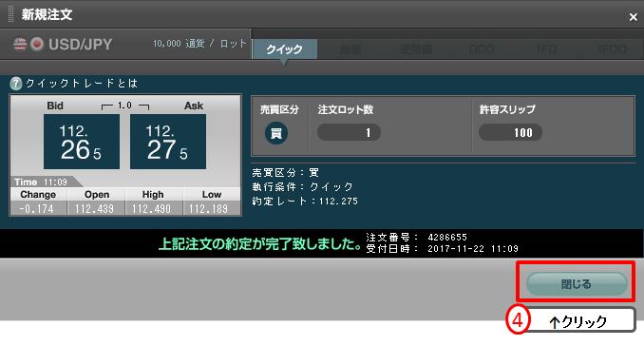Click the 上記注文の約定が完了致しました message
Screen dimensions: 644x346
pyautogui.click(x=260, y=243)
